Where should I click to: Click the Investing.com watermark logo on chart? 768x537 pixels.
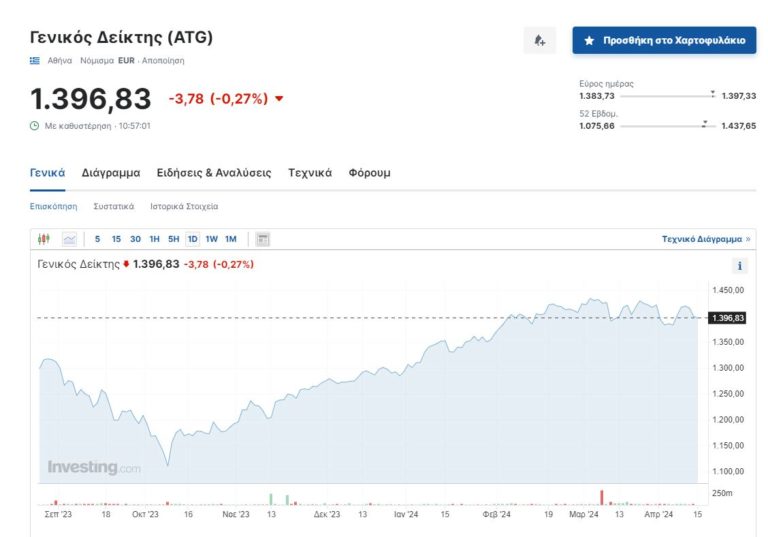(x=94, y=467)
